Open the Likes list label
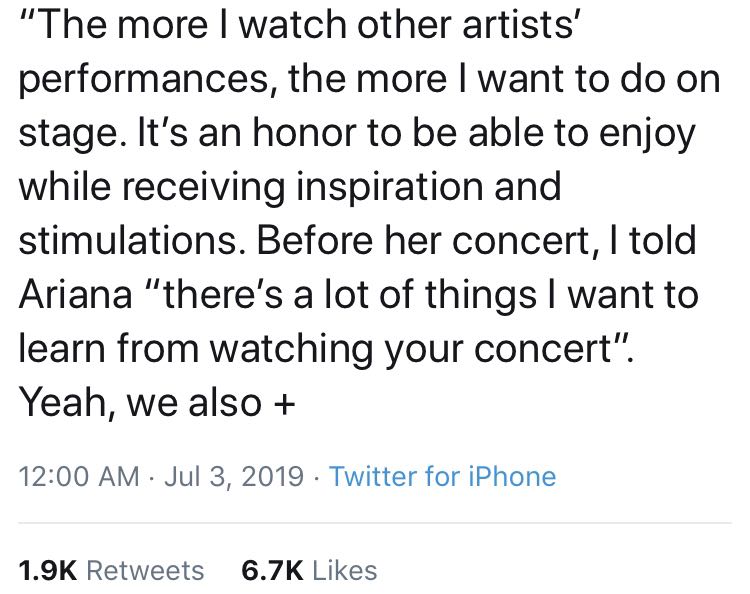Image resolution: width=750 pixels, height=594 pixels. coord(344,570)
